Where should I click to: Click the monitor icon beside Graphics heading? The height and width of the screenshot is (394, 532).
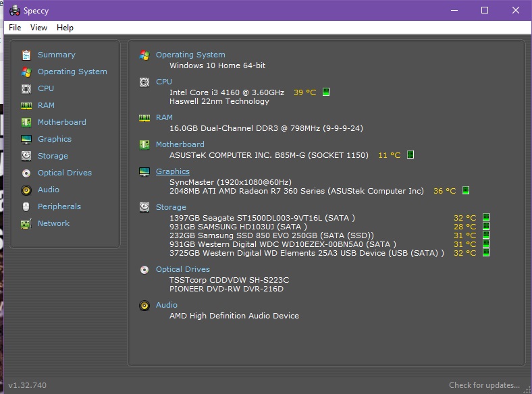coord(144,172)
